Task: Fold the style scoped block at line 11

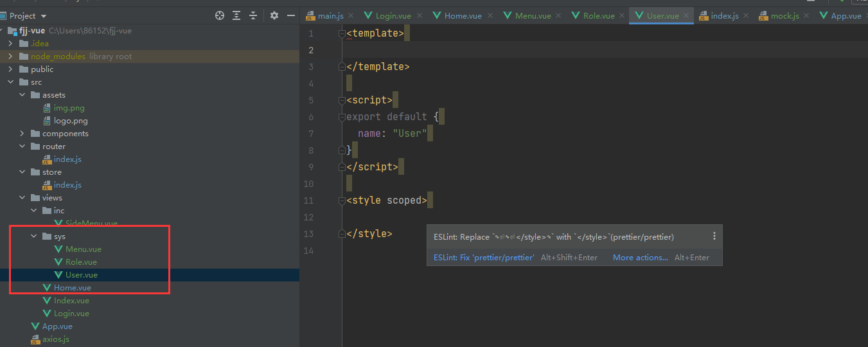Action: point(342,200)
